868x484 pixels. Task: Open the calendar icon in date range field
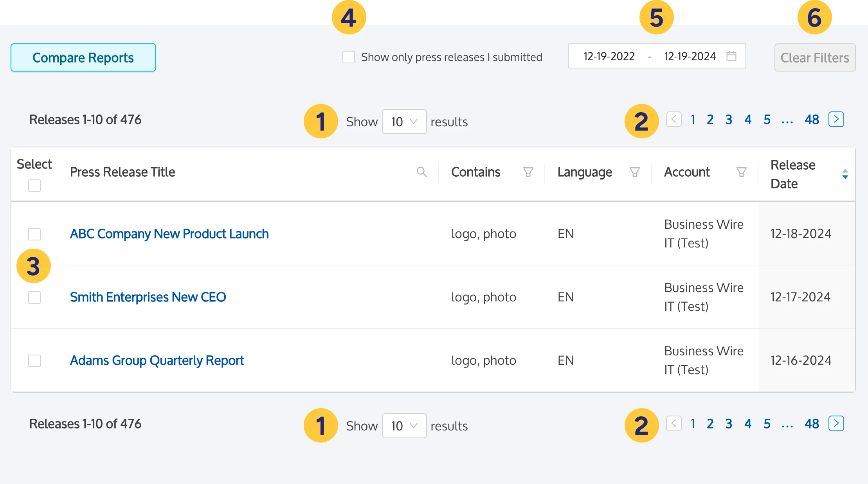[x=731, y=56]
